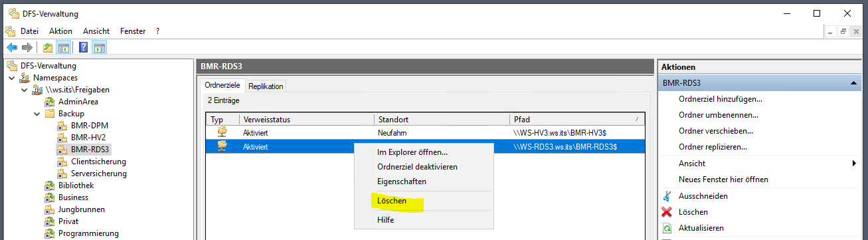The image size is (868, 240).
Task: Select the Clientsicherung folder
Action: click(x=98, y=162)
